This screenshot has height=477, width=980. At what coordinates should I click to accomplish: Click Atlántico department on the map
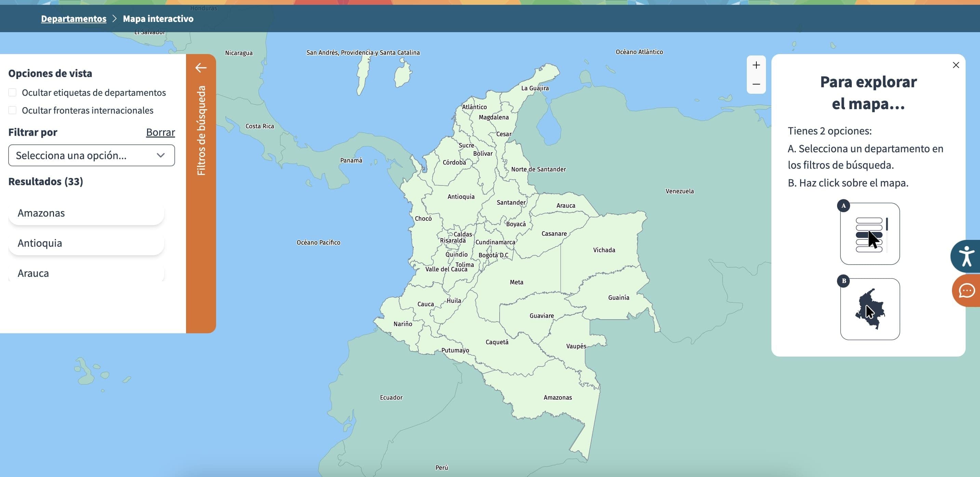(474, 107)
